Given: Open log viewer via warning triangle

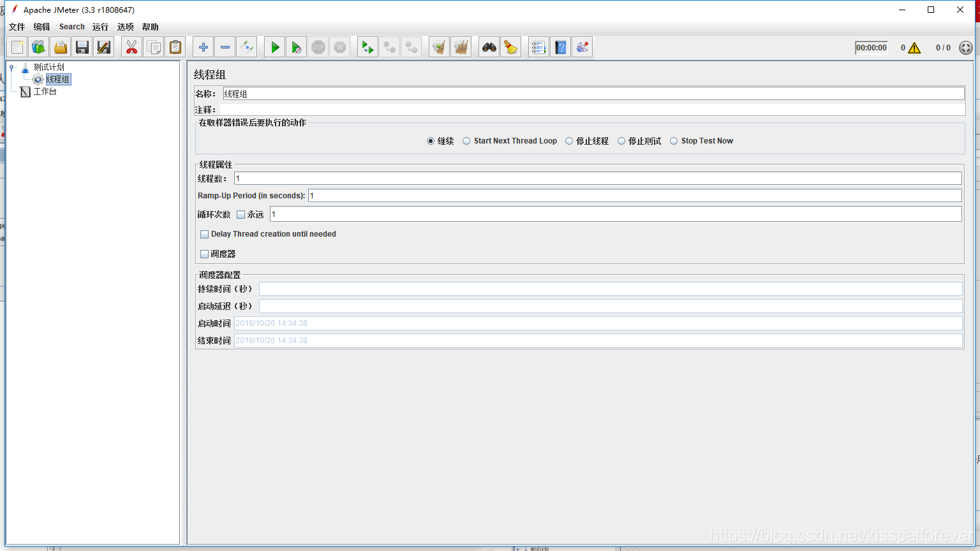Looking at the screenshot, I should [914, 48].
